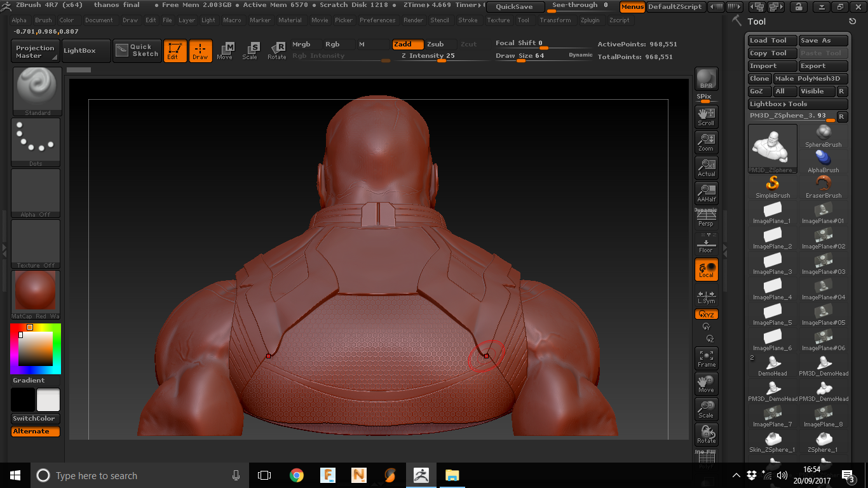Click the Rotate view icon in right shelf
This screenshot has width=868, height=488.
tap(706, 434)
